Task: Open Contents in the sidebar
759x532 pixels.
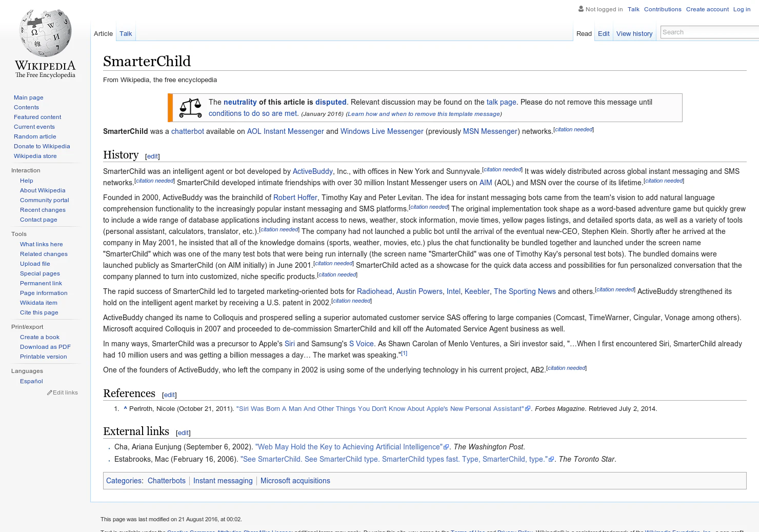Action: point(26,107)
